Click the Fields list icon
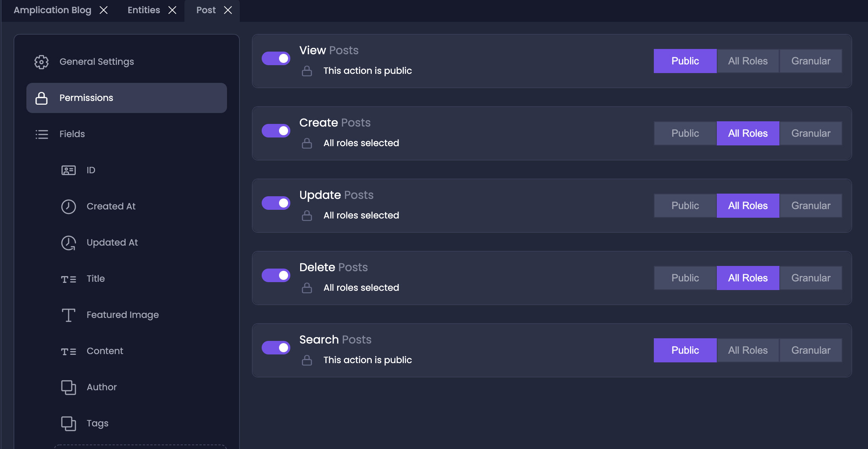Viewport: 868px width, 449px height. coord(41,134)
